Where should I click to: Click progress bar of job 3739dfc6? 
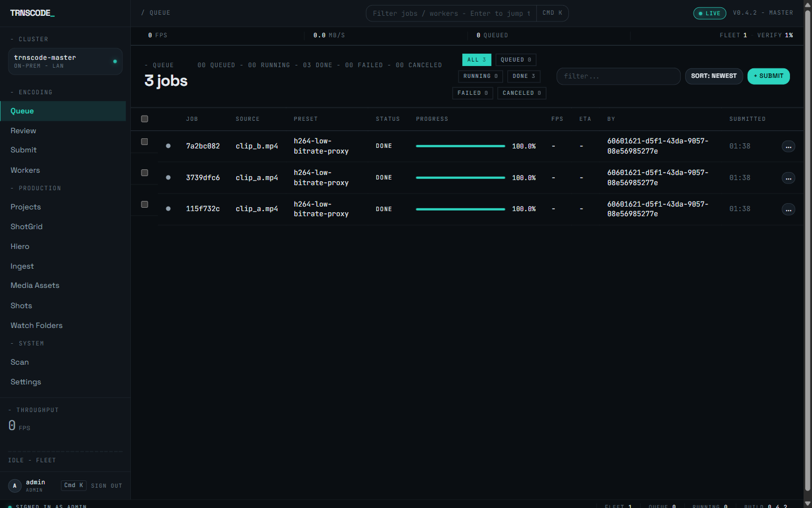pyautogui.click(x=460, y=178)
